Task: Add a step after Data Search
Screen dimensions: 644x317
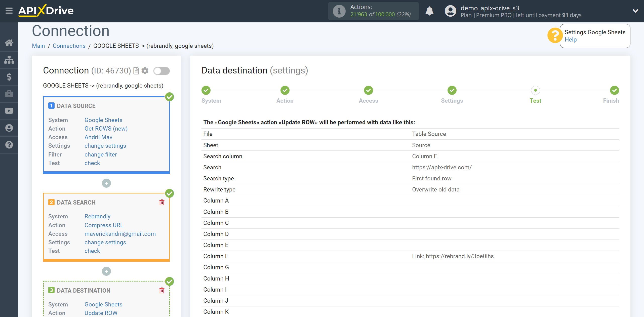Action: (106, 271)
